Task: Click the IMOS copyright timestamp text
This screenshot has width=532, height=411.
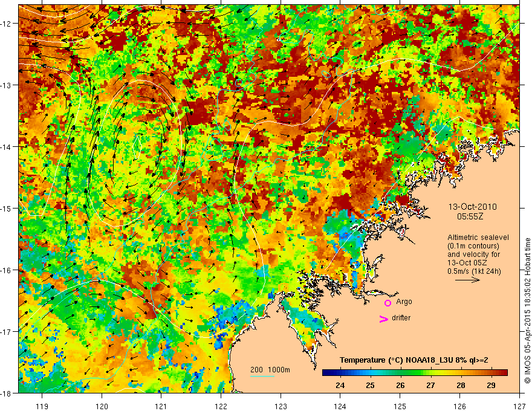Action: click(x=527, y=311)
